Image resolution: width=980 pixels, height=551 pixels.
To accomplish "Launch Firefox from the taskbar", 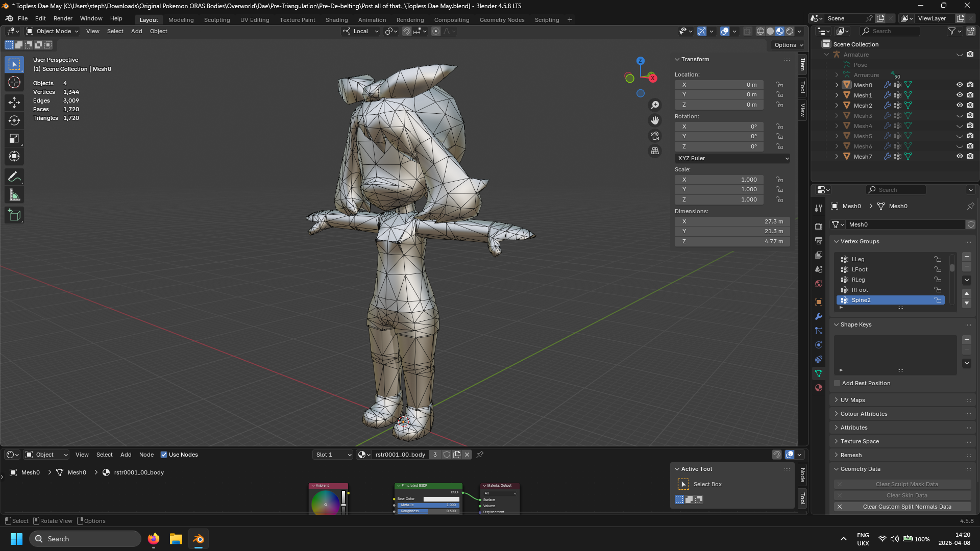I will 153,539.
